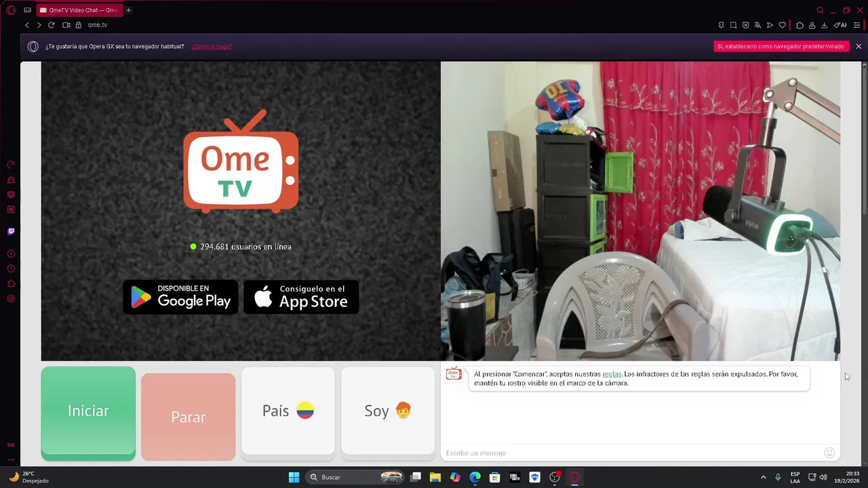
Task: Open GX Control speedometer icon in sidebar
Action: pos(11,165)
